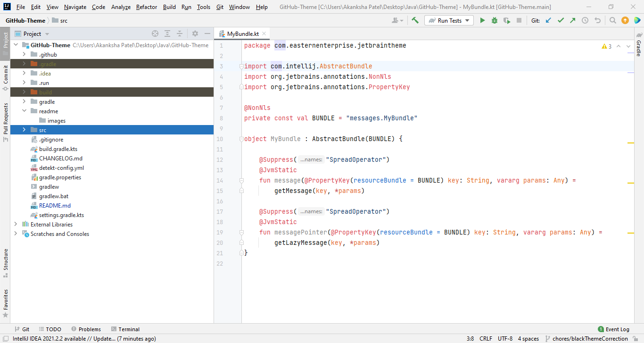Collapse all nodes in Project panel

click(180, 33)
